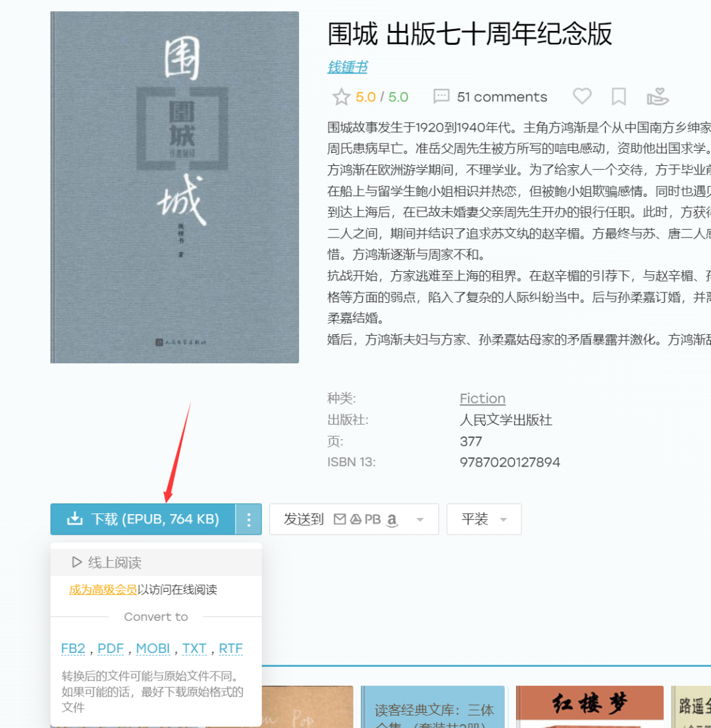The image size is (711, 728).
Task: Open author link 钱锺书
Action: pos(348,67)
